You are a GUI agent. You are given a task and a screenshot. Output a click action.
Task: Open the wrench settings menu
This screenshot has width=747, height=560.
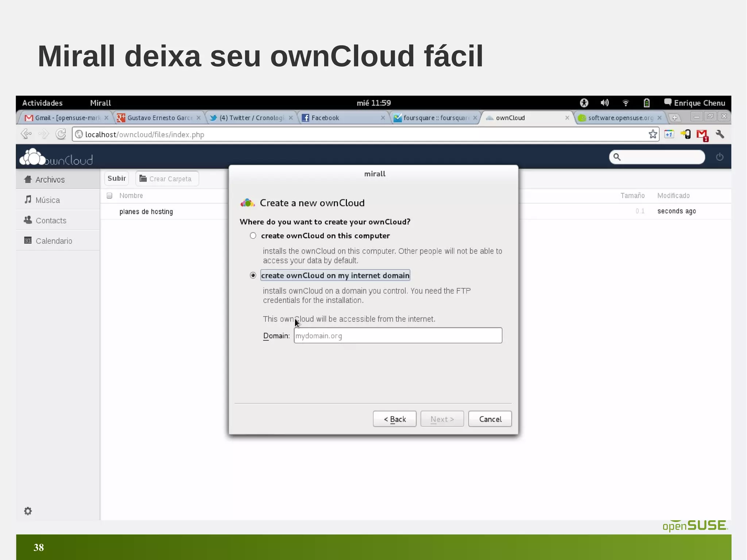tap(720, 134)
